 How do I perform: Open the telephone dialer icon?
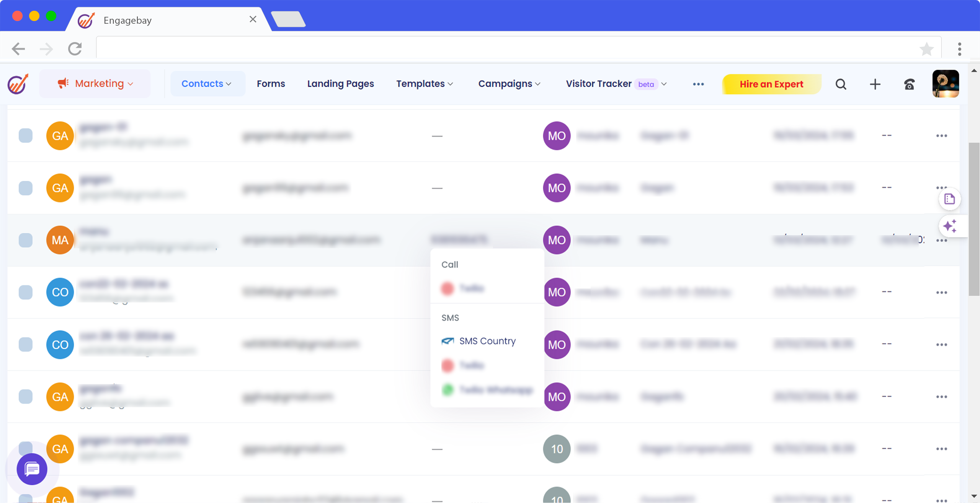tap(909, 84)
